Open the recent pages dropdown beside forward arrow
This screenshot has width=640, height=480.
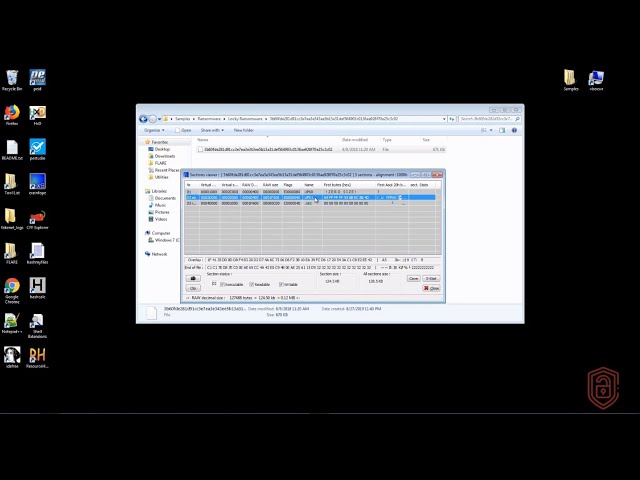pos(160,119)
